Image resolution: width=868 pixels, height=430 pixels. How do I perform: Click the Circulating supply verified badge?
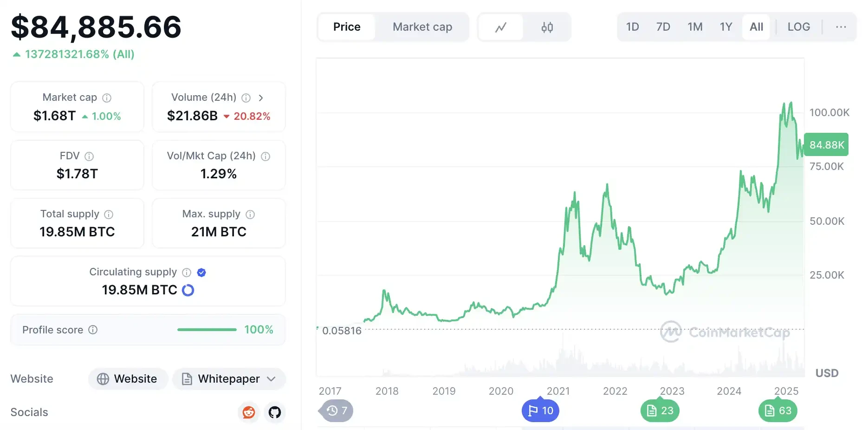[201, 273]
